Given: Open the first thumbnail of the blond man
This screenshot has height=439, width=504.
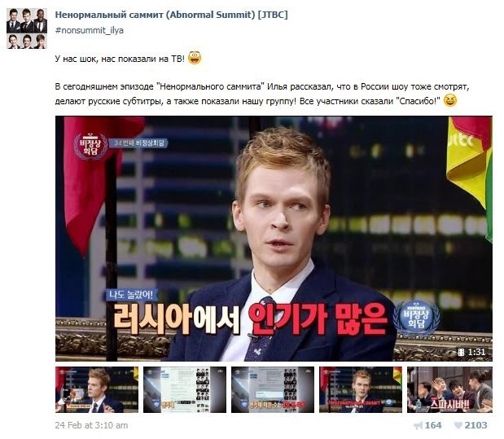Looking at the screenshot, I should click(97, 389).
